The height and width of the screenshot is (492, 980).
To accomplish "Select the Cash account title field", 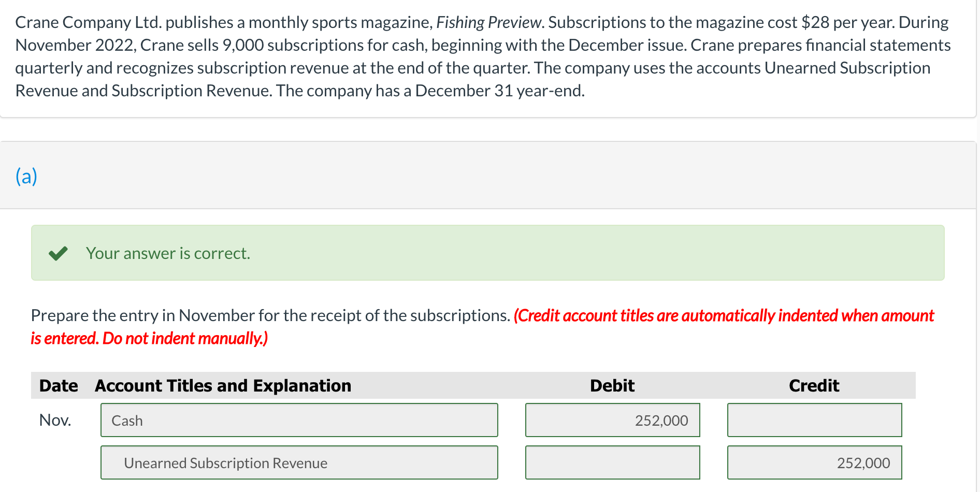I will point(299,420).
